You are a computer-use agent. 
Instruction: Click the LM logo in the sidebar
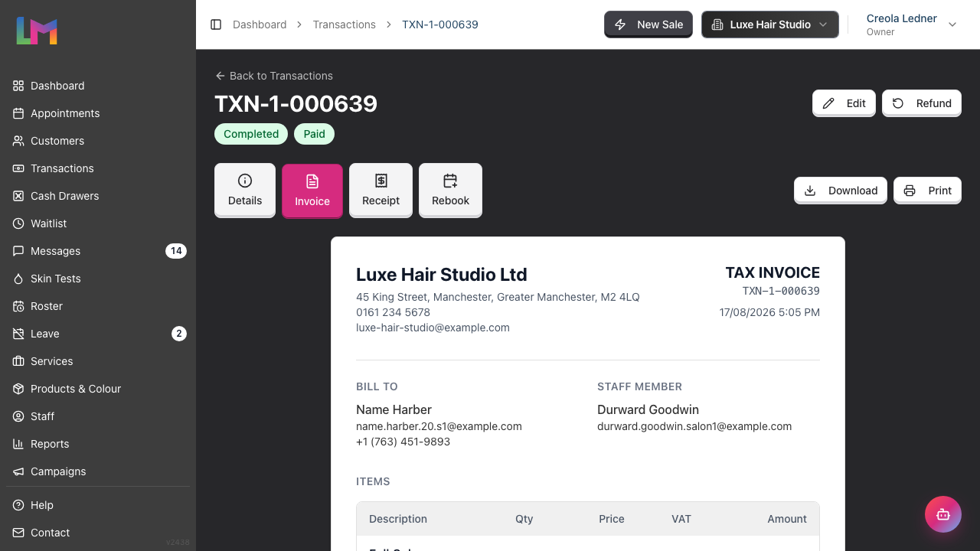click(x=37, y=31)
